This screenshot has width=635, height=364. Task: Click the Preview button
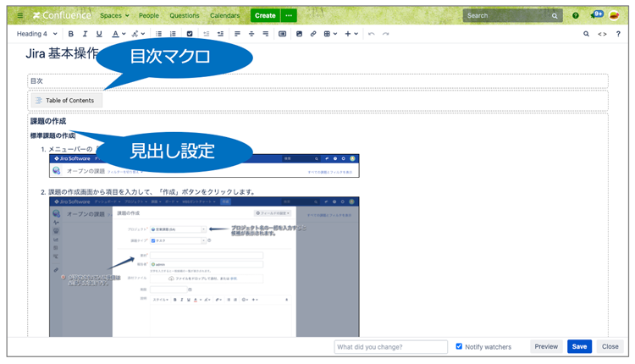[546, 346]
